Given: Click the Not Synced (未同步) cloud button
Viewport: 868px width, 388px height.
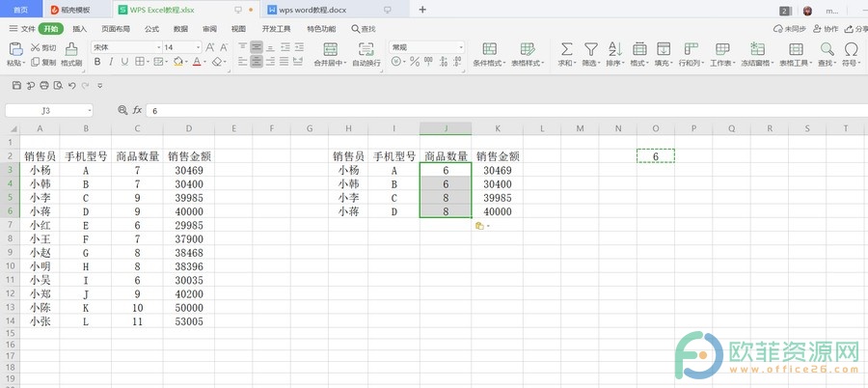Looking at the screenshot, I should coord(790,29).
